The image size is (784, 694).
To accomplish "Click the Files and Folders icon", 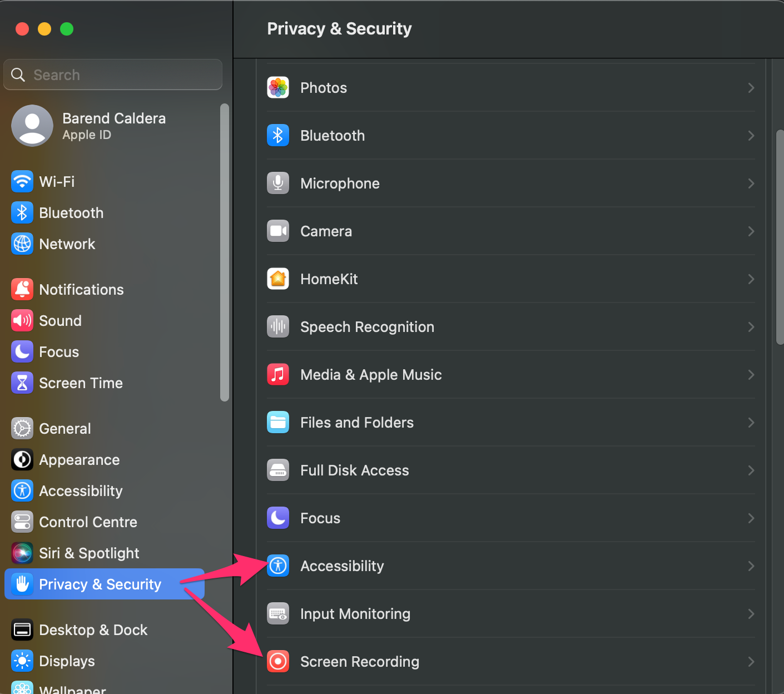I will [x=278, y=423].
